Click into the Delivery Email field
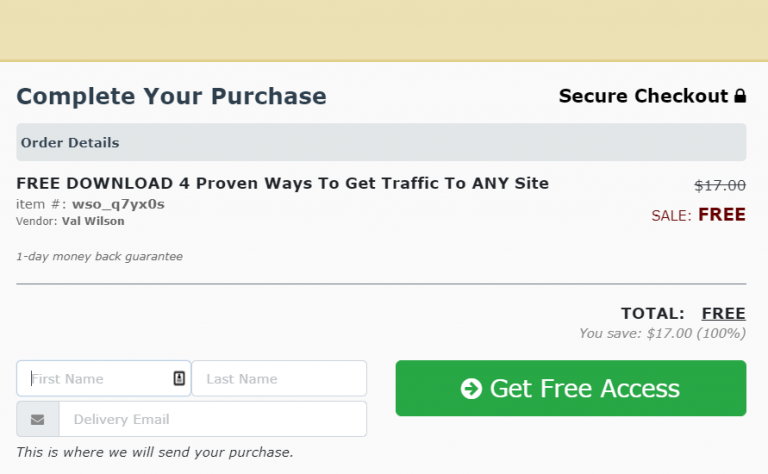 point(212,419)
